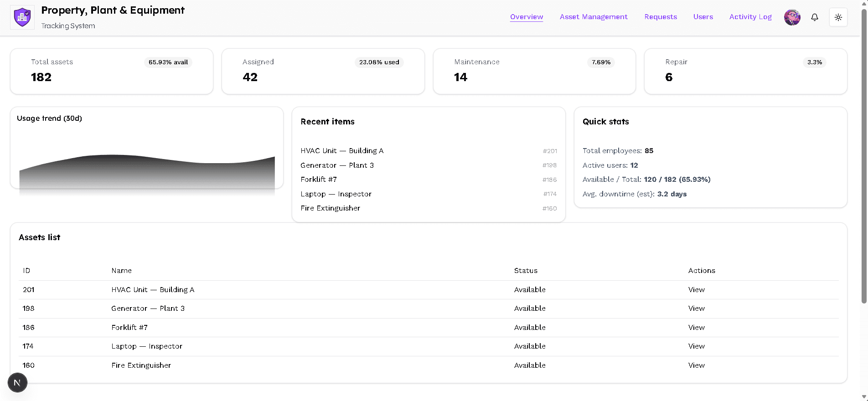This screenshot has height=401, width=868.
Task: Switch to Activity Log
Action: click(x=750, y=17)
